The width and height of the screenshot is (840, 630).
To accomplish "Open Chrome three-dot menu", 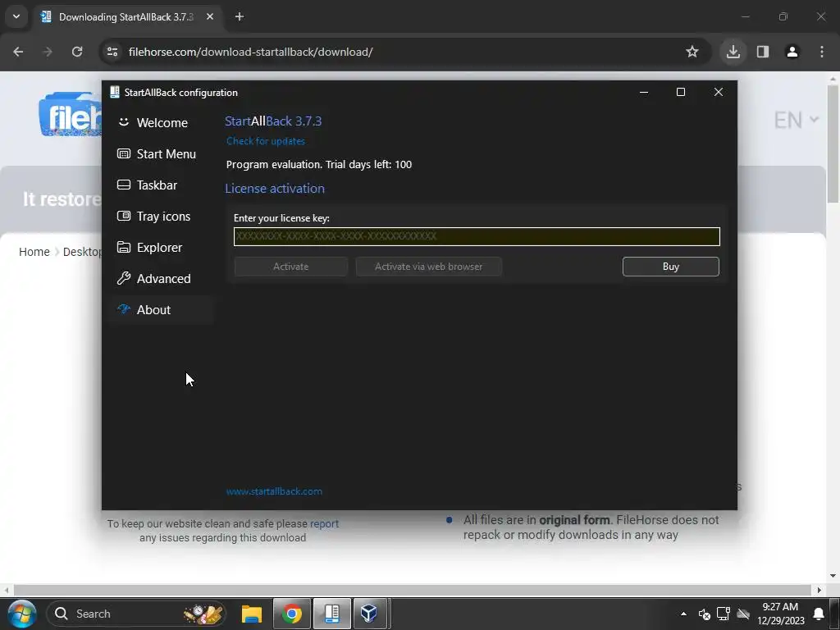I will pyautogui.click(x=822, y=52).
